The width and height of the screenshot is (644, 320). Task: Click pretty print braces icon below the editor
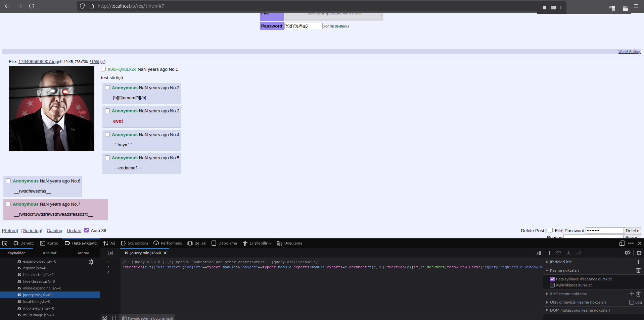click(114, 318)
